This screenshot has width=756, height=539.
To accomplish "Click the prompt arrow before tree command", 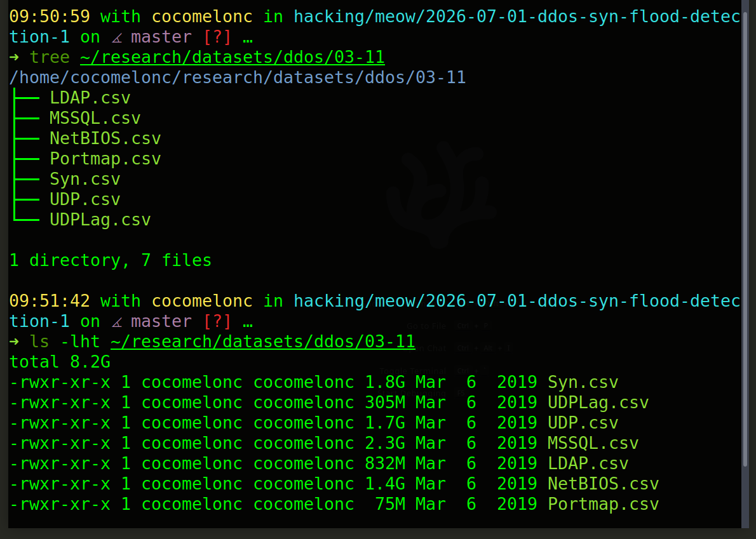I will pos(14,57).
